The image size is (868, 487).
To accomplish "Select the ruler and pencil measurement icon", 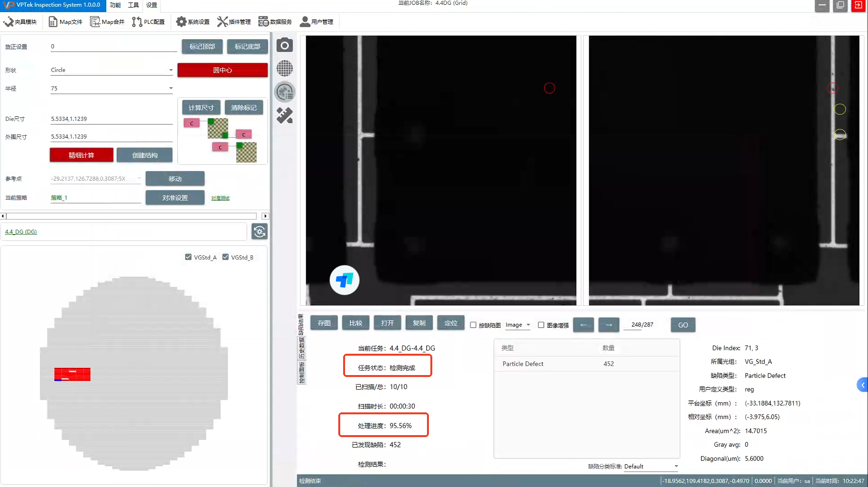I will pos(284,115).
